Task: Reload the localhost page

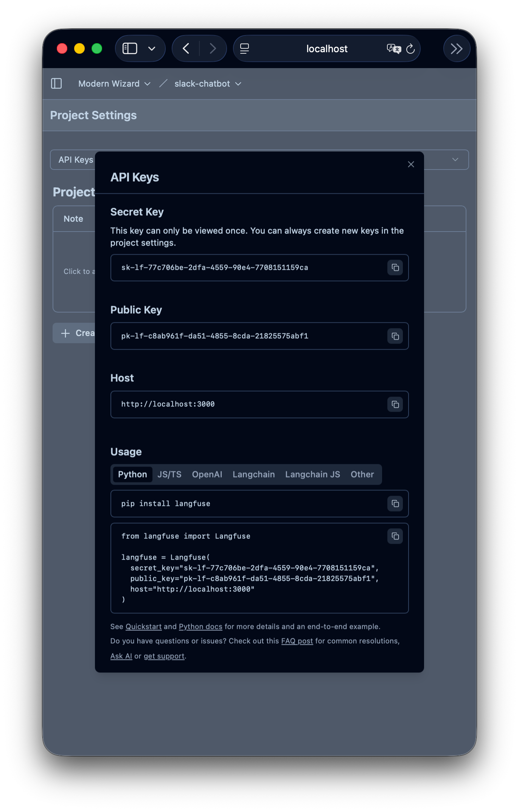Action: tap(410, 49)
